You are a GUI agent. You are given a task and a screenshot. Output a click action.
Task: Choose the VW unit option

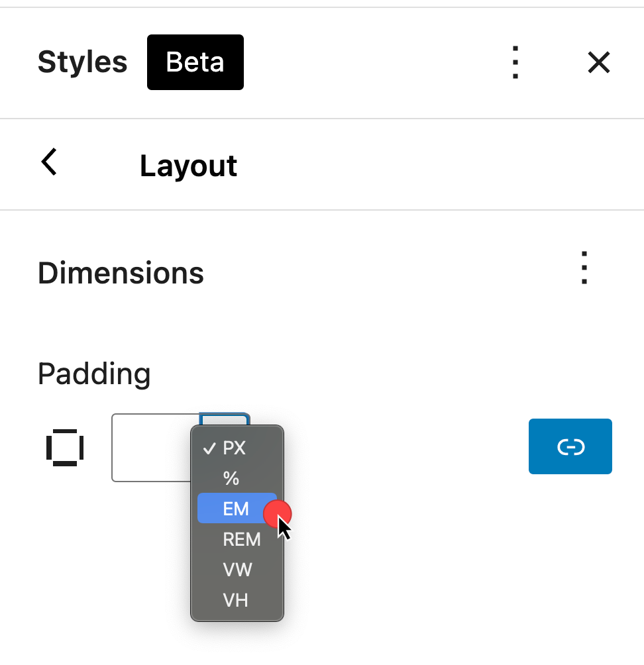237,570
